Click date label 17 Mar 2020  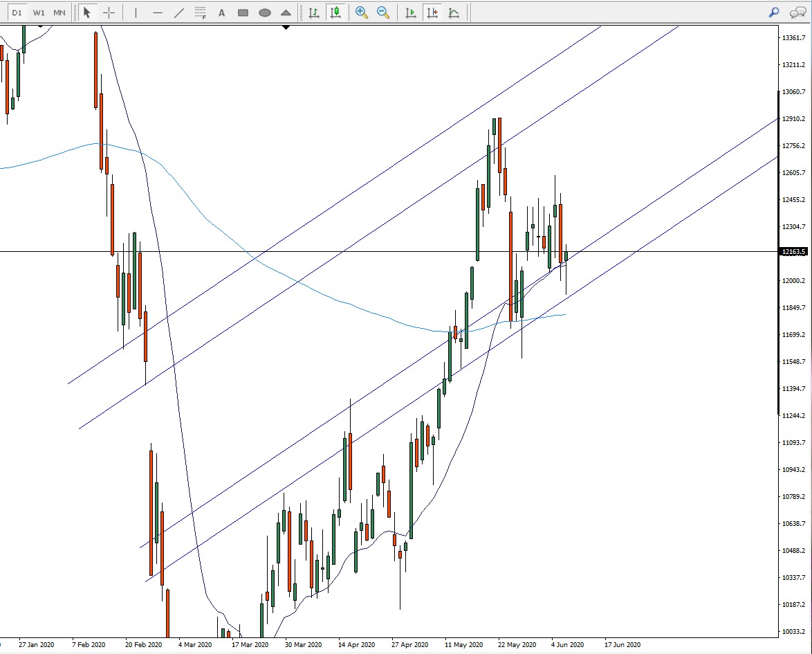(x=250, y=645)
